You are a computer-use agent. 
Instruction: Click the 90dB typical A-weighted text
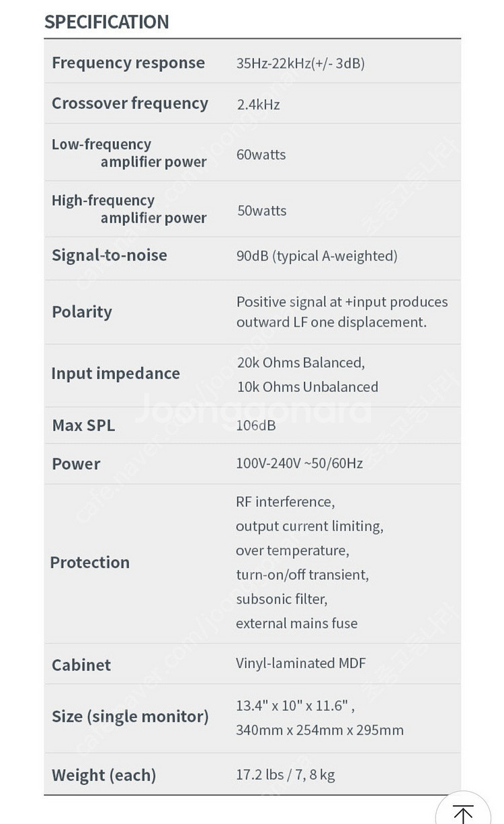pyautogui.click(x=317, y=256)
